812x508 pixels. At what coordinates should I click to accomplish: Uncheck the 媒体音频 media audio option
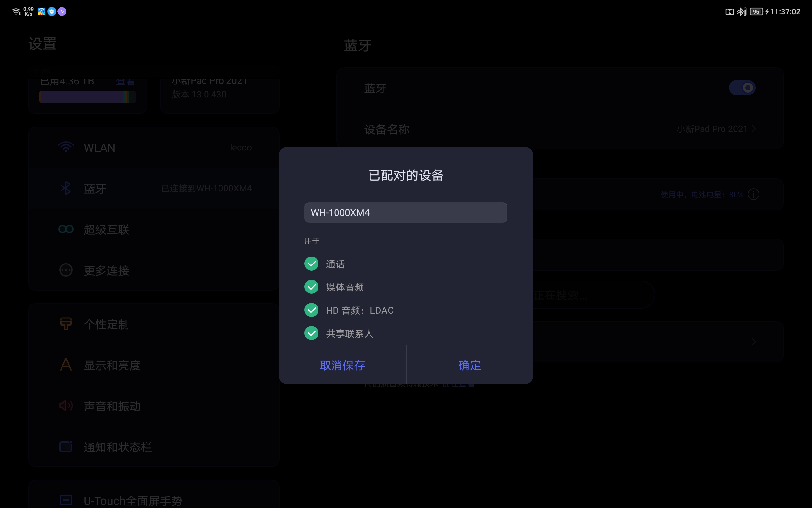pos(311,287)
